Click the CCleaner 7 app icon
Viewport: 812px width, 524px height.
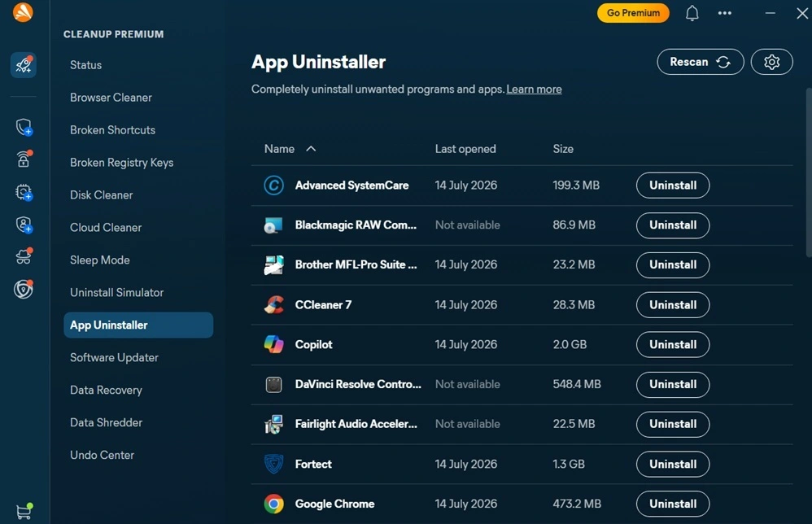(273, 305)
